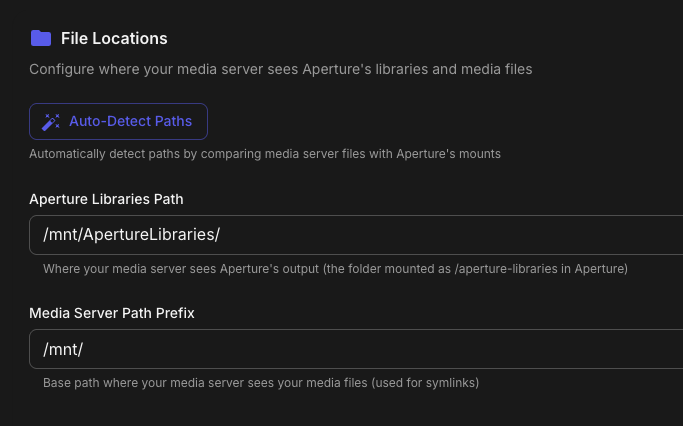
Task: Click the File Locations section heading
Action: tap(113, 38)
